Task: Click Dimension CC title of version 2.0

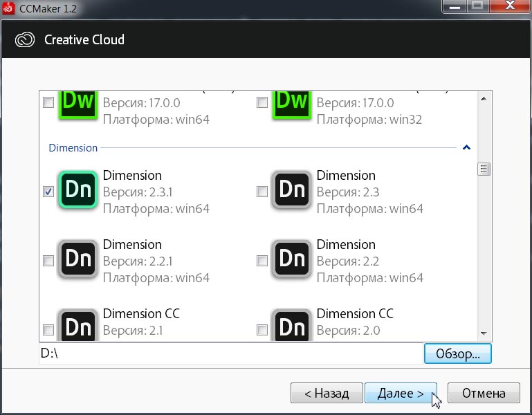Action: coord(355,313)
